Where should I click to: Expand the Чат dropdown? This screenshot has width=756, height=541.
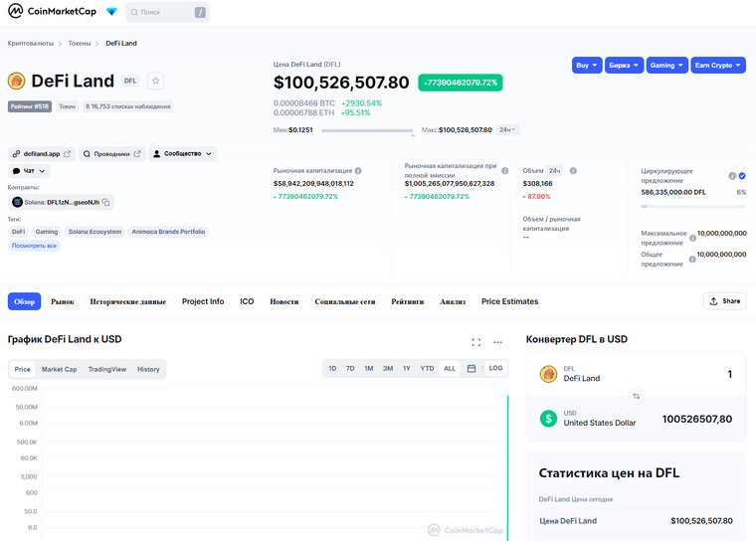29,171
